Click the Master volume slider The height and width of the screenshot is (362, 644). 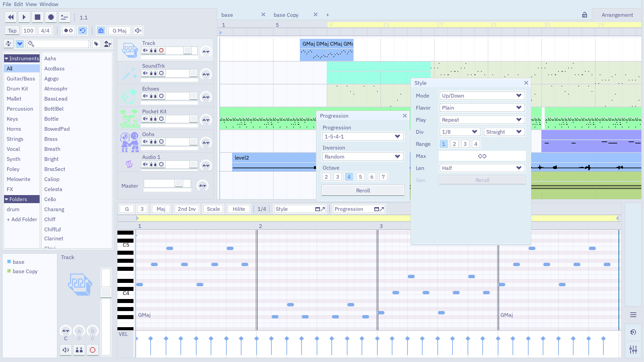coord(167,183)
